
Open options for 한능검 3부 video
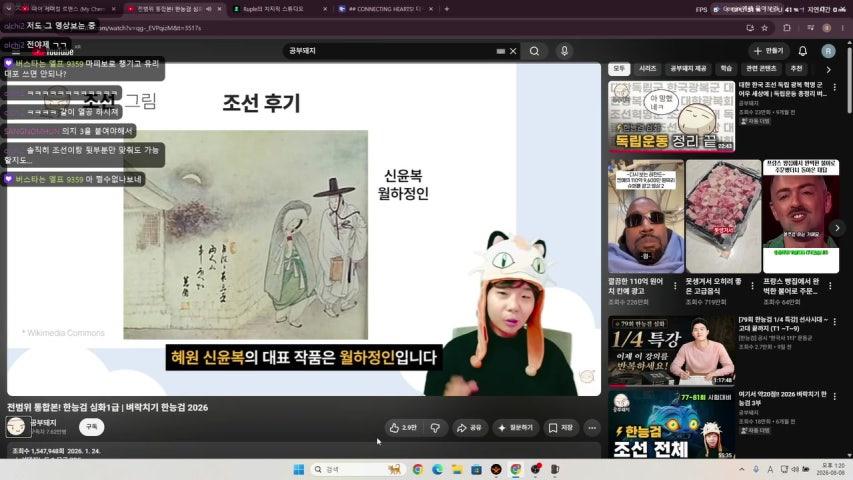(835, 396)
